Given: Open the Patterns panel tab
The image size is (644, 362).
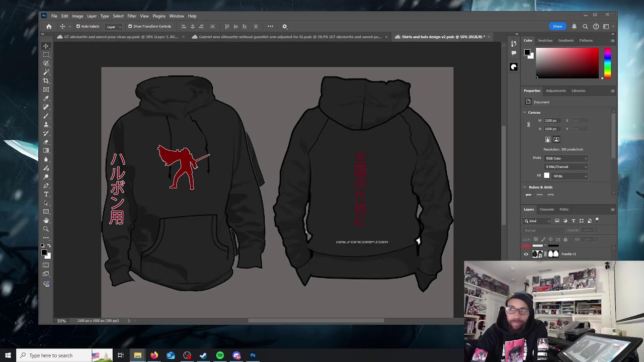Looking at the screenshot, I should point(586,40).
